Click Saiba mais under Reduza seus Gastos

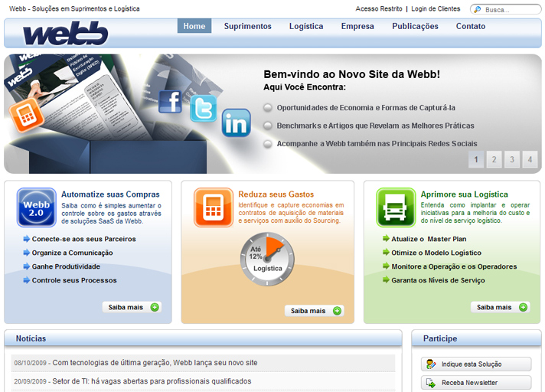point(314,311)
